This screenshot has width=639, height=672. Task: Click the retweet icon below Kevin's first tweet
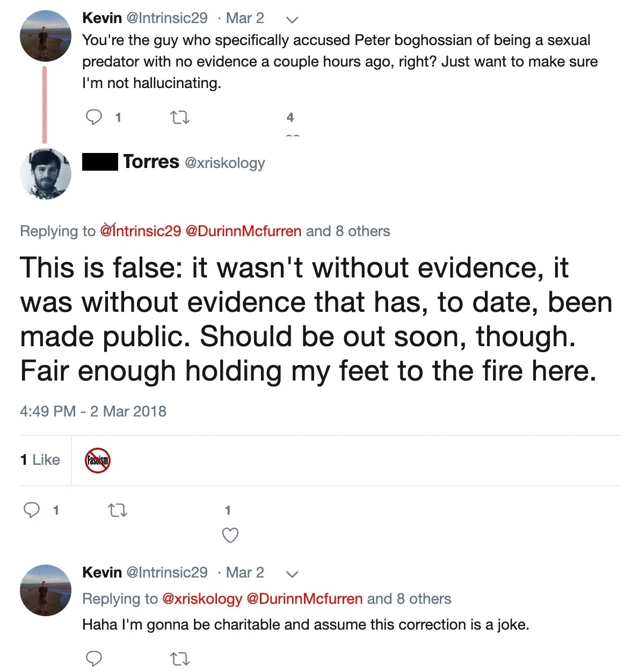tap(180, 116)
